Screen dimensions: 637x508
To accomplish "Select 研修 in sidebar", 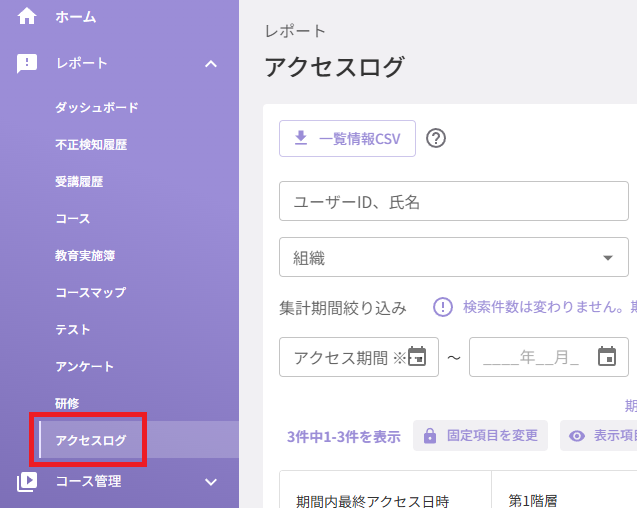I will 67,404.
